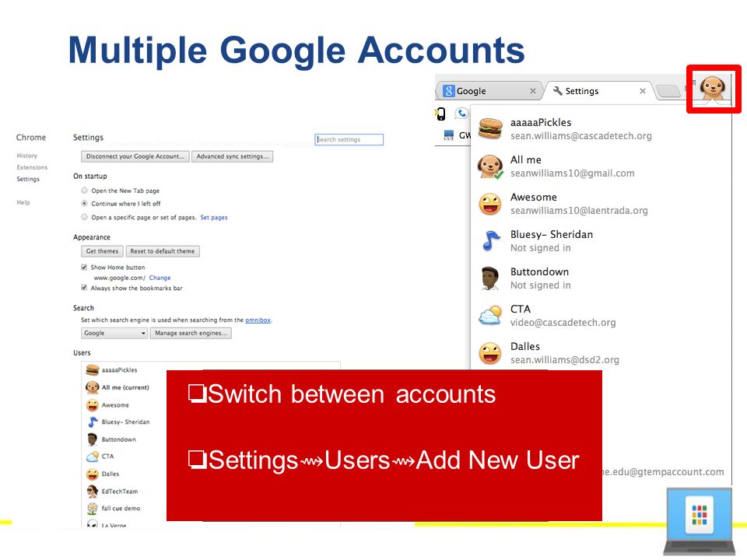This screenshot has width=747, height=560.
Task: Click Manage search engines button
Action: pos(191,333)
